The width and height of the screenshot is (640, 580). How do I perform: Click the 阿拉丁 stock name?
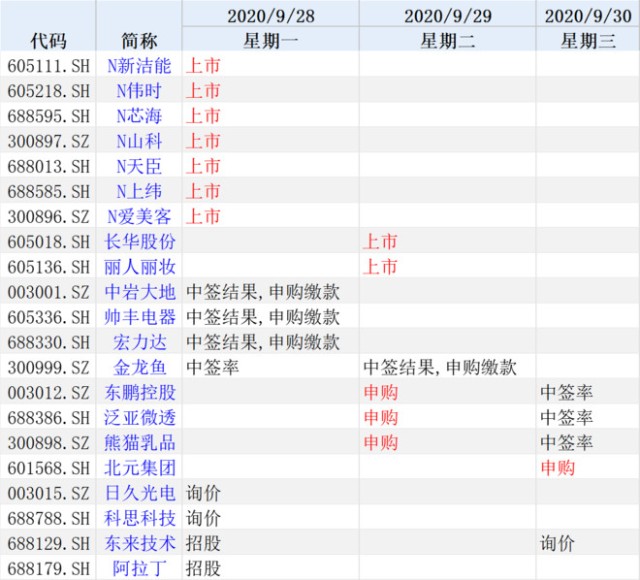click(x=139, y=568)
